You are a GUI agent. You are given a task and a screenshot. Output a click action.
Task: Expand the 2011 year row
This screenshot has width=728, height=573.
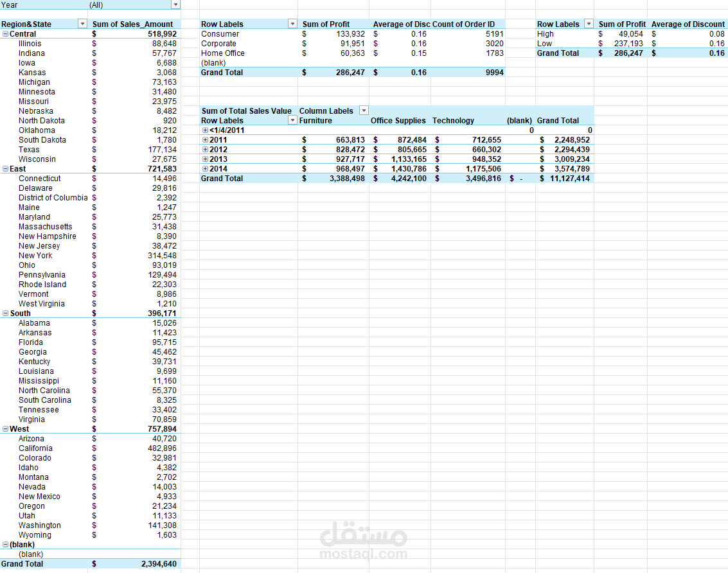[x=205, y=140]
